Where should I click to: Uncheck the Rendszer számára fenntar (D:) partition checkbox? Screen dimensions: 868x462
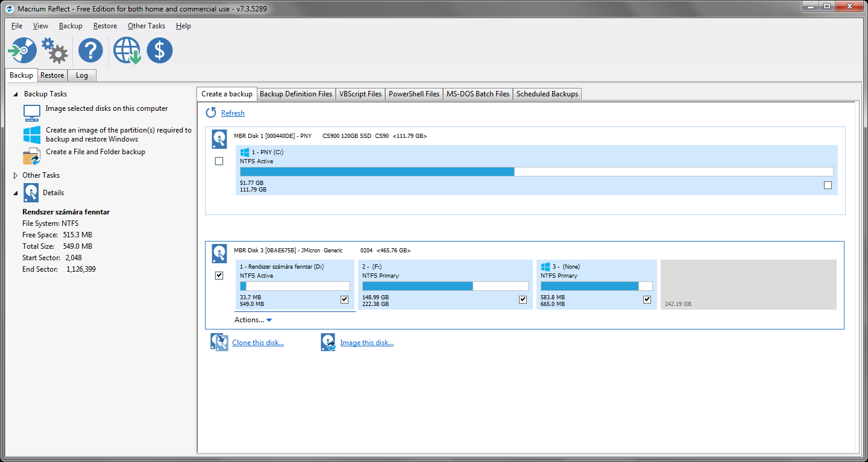[x=344, y=299]
